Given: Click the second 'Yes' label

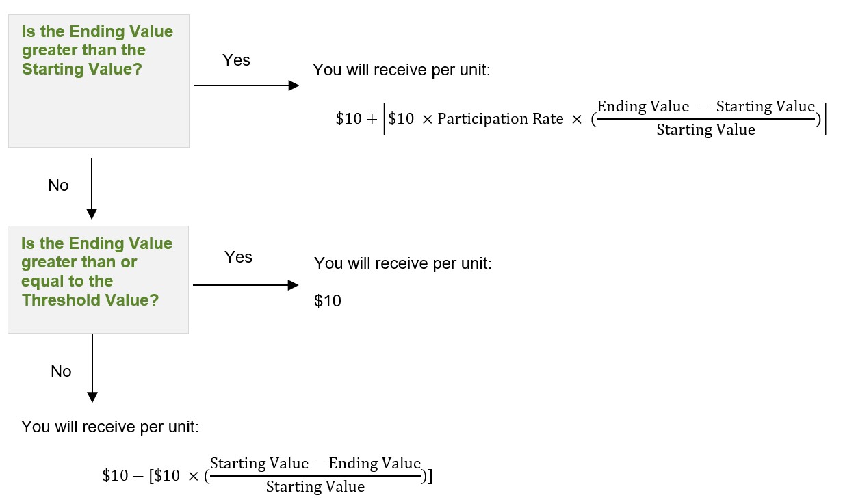Looking at the screenshot, I should [x=238, y=257].
